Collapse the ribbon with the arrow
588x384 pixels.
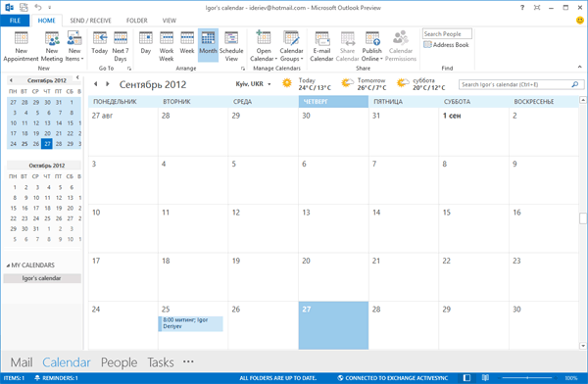coord(580,67)
